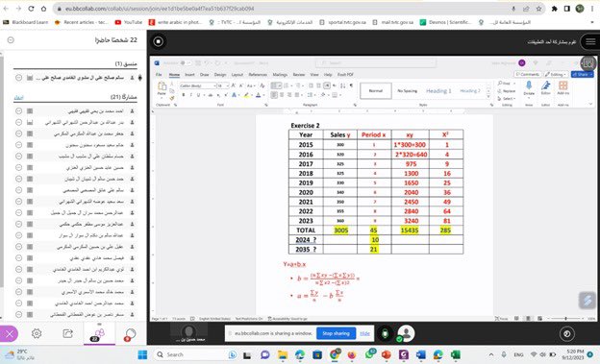Open my status avatar in session controls

point(406,333)
